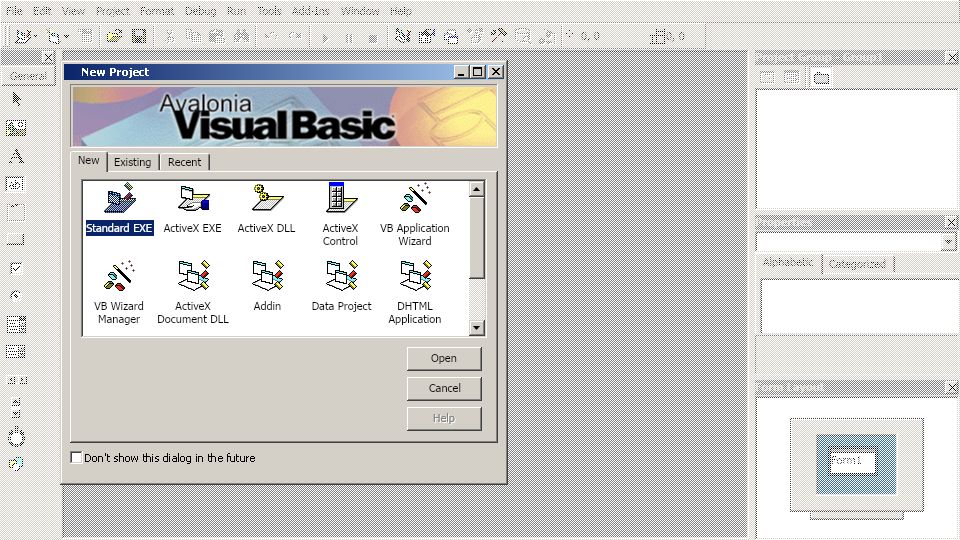Click the Open button
The image size is (960, 540).
pos(444,358)
